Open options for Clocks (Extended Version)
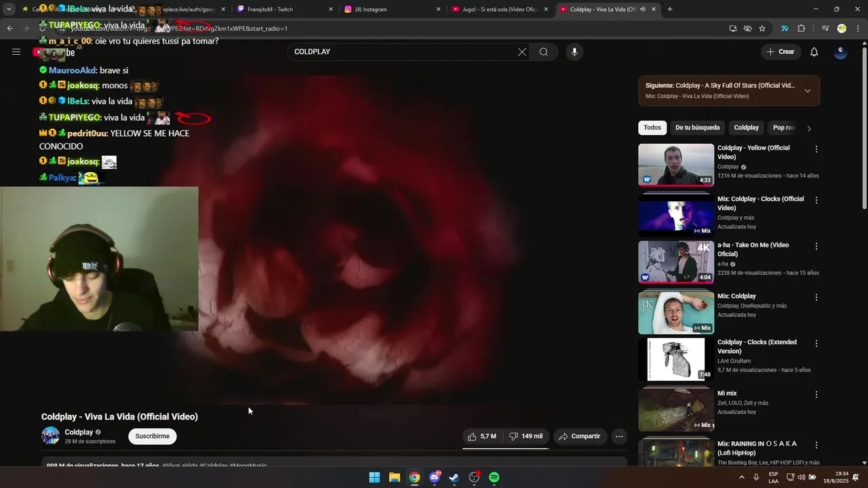Viewport: 868px width, 488px height. click(x=816, y=344)
